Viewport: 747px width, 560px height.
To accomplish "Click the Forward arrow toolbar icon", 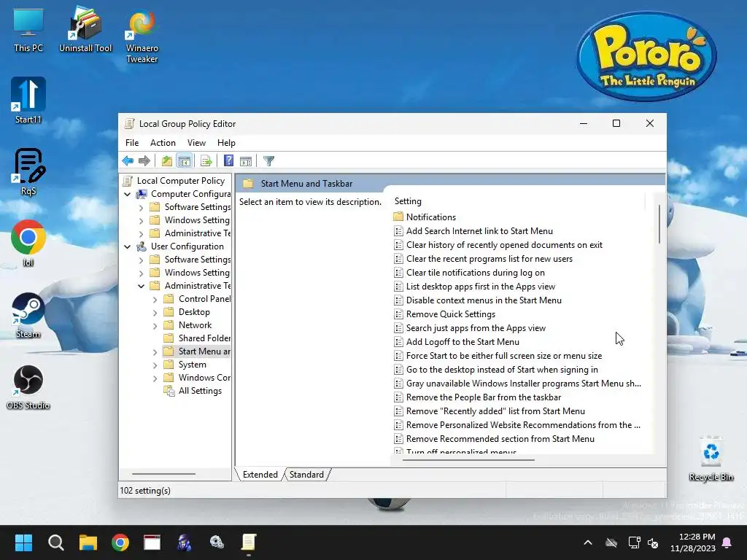I will [x=144, y=161].
